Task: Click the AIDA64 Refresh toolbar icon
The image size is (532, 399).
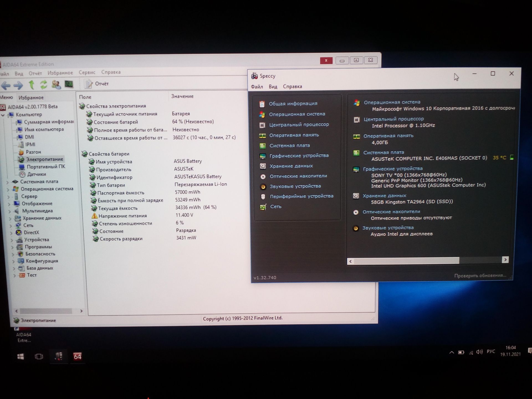Action: click(x=44, y=85)
